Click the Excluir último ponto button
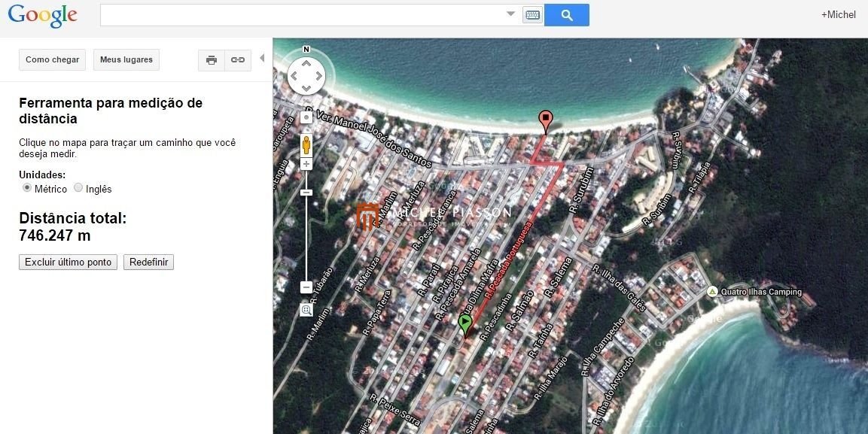 tap(68, 263)
